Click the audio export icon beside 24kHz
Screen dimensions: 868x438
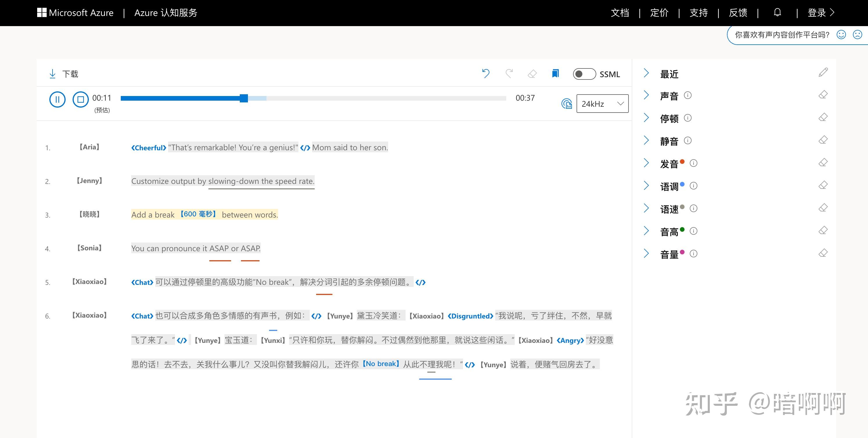[566, 103]
